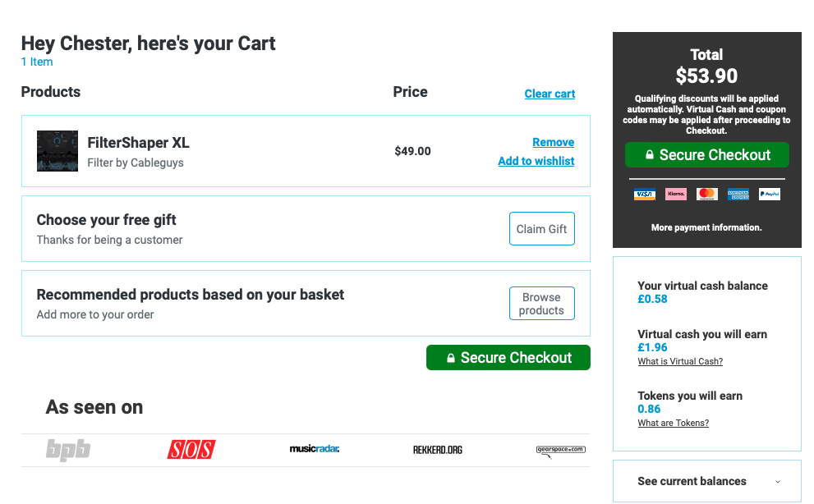Click the Choose your free gift heading
This screenshot has height=504, width=814.
tap(107, 220)
